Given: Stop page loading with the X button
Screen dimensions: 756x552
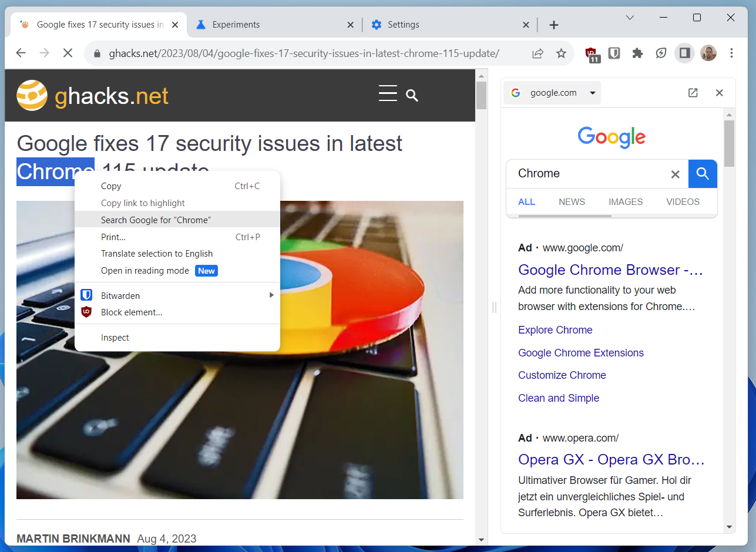Looking at the screenshot, I should click(x=68, y=53).
